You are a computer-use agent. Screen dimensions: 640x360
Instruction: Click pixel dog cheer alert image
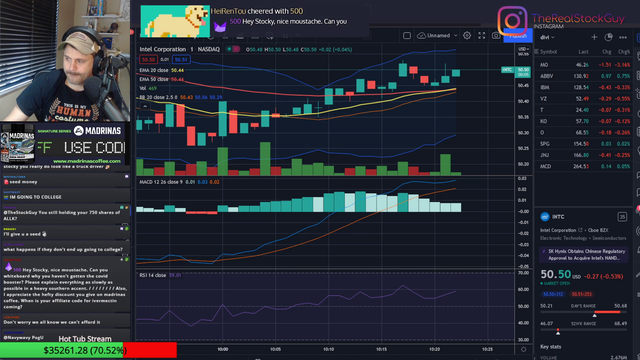pos(175,21)
